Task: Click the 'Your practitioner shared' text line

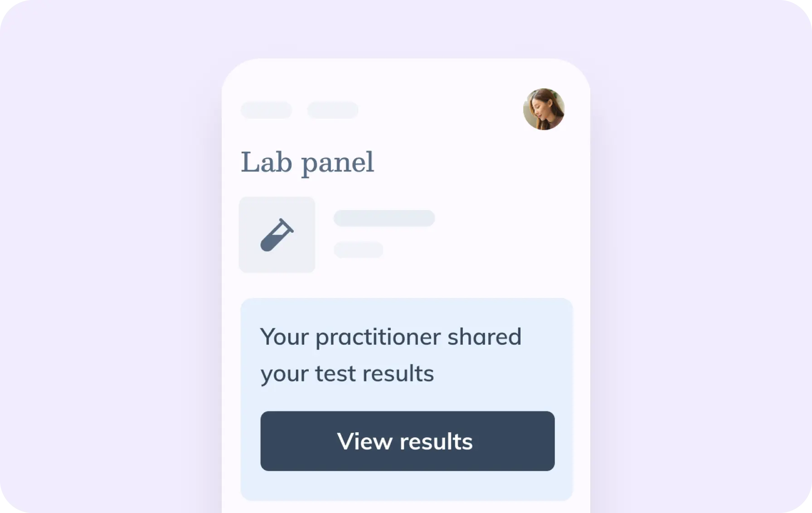Action: [391, 337]
